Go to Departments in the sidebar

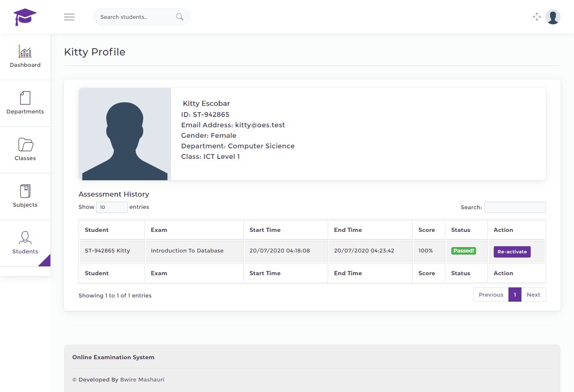click(25, 103)
